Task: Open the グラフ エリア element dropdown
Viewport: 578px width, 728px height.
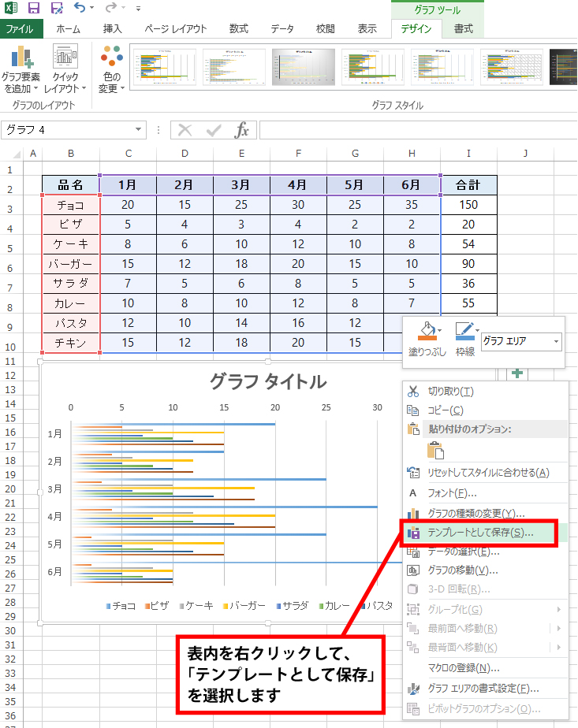Action: (557, 342)
